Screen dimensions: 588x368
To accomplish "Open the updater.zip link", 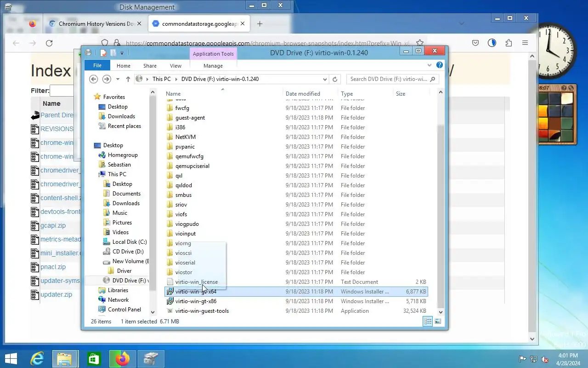I will click(56, 294).
